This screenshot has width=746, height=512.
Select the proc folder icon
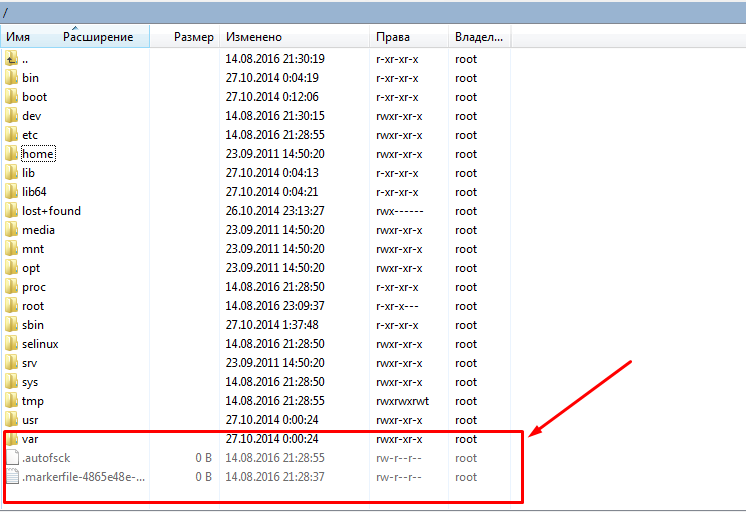click(x=12, y=287)
